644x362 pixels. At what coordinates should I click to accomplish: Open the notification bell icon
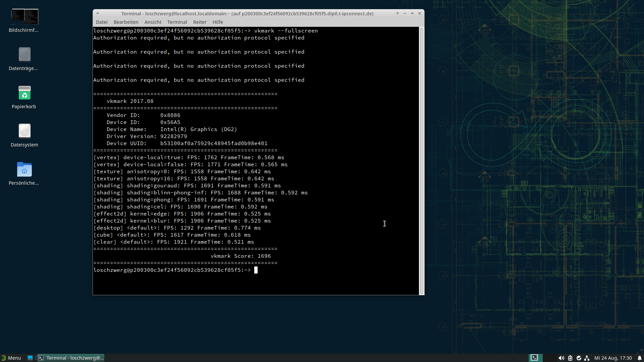pyautogui.click(x=639, y=358)
